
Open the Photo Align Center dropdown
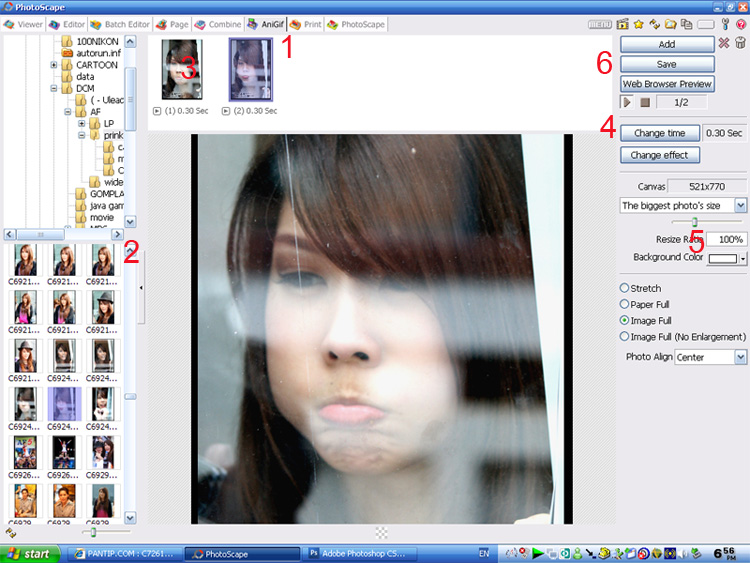740,357
